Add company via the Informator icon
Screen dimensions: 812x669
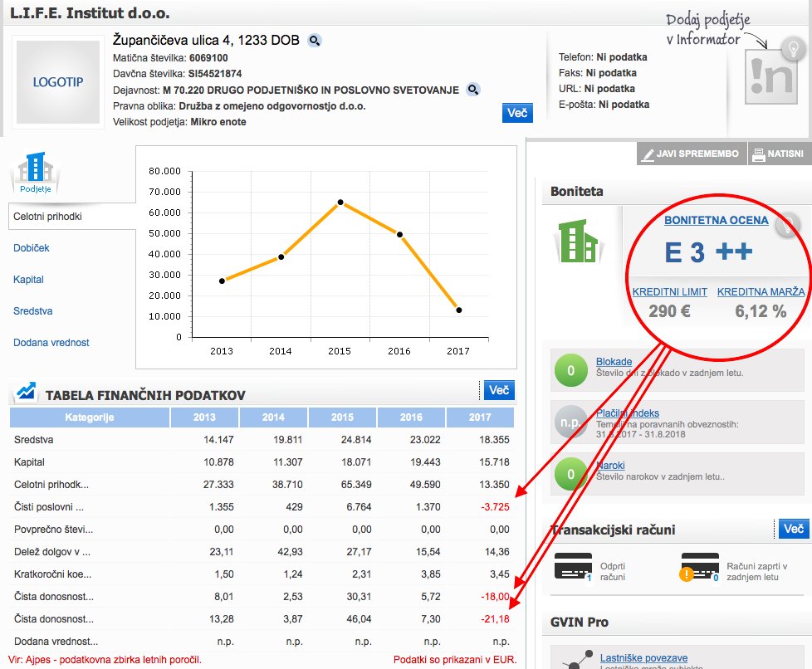tap(770, 76)
